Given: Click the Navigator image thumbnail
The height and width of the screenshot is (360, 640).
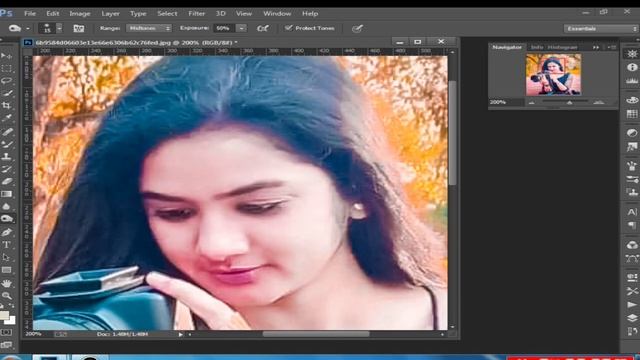Looking at the screenshot, I should coord(553,75).
